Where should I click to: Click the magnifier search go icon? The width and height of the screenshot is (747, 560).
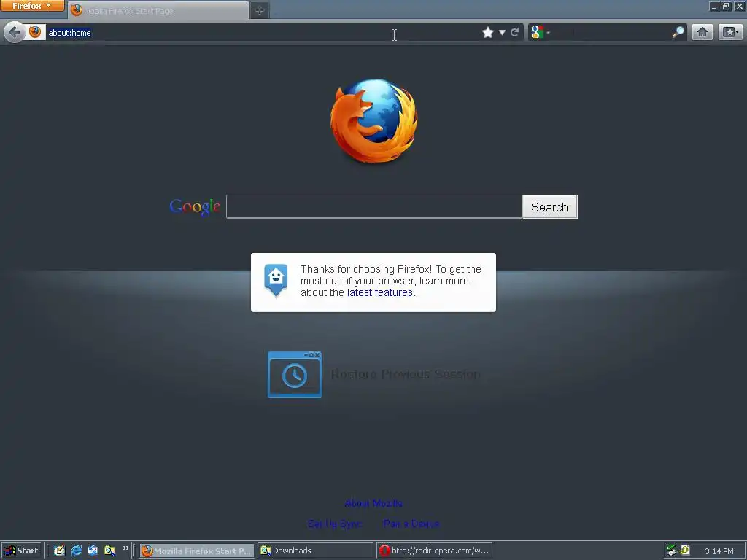pyautogui.click(x=678, y=32)
